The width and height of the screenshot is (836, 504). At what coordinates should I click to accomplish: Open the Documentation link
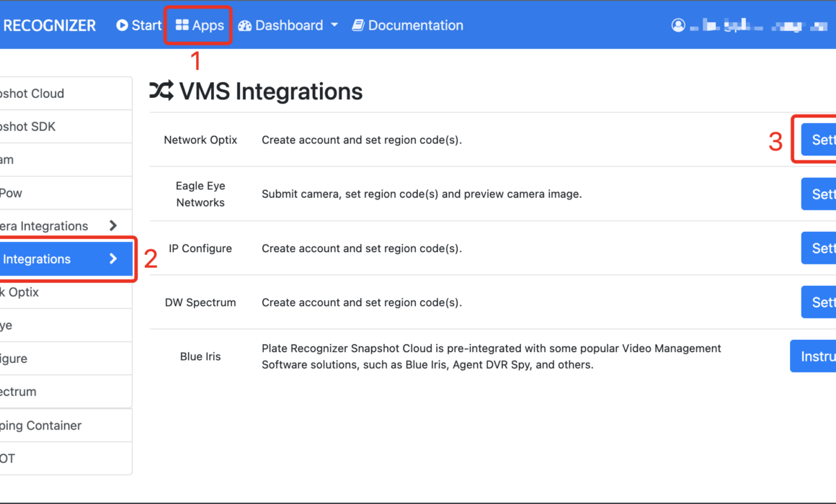pos(407,26)
